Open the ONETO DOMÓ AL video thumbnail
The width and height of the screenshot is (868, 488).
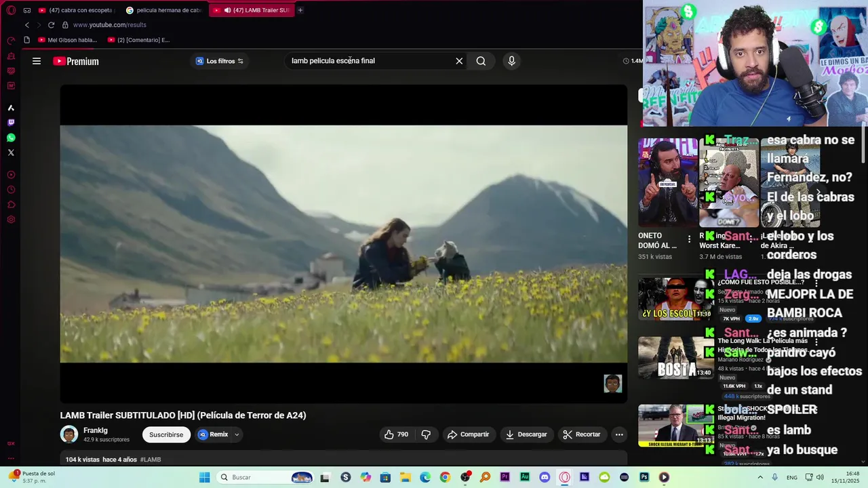click(x=668, y=183)
